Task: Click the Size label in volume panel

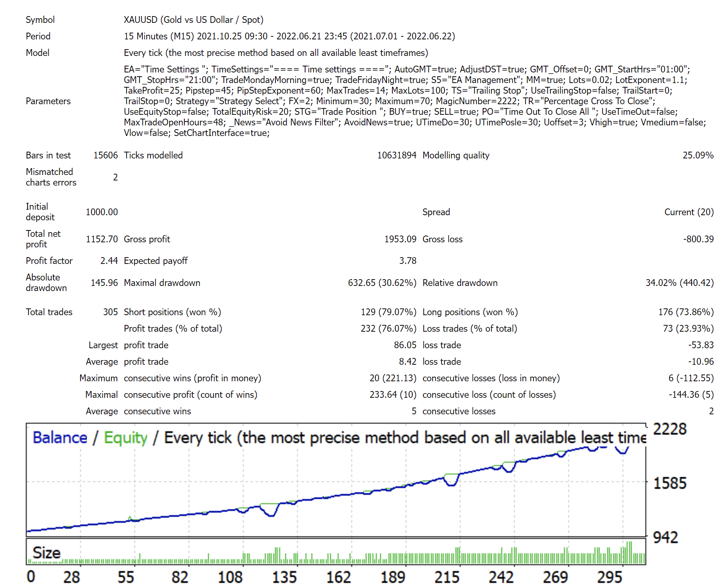Action: coord(47,553)
